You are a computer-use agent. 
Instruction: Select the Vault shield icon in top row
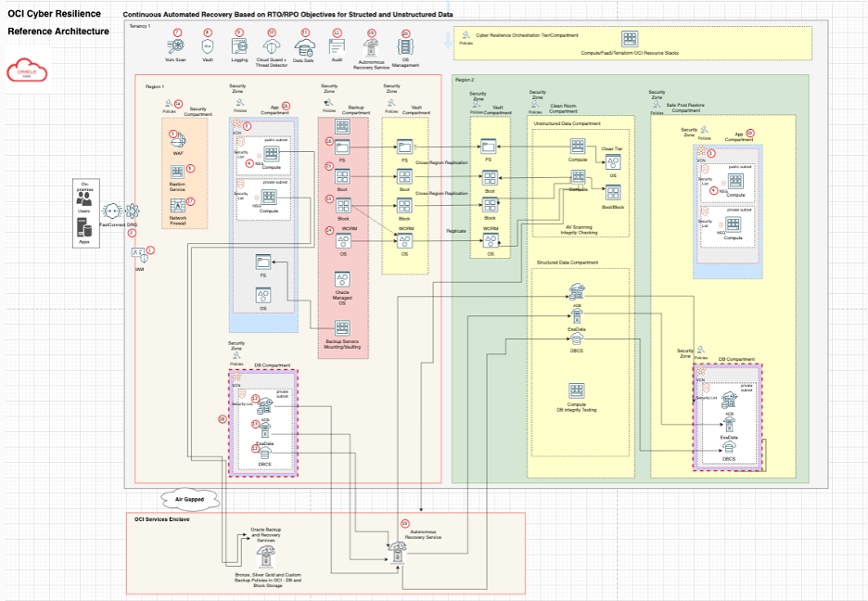click(x=208, y=45)
